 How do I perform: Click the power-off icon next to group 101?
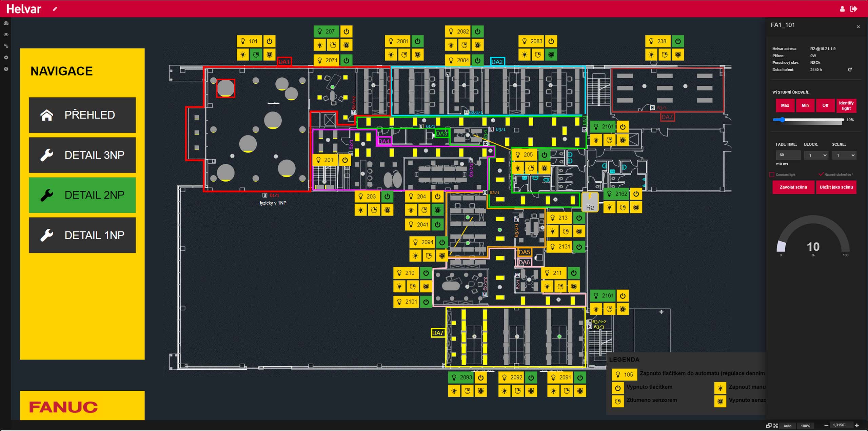click(269, 41)
